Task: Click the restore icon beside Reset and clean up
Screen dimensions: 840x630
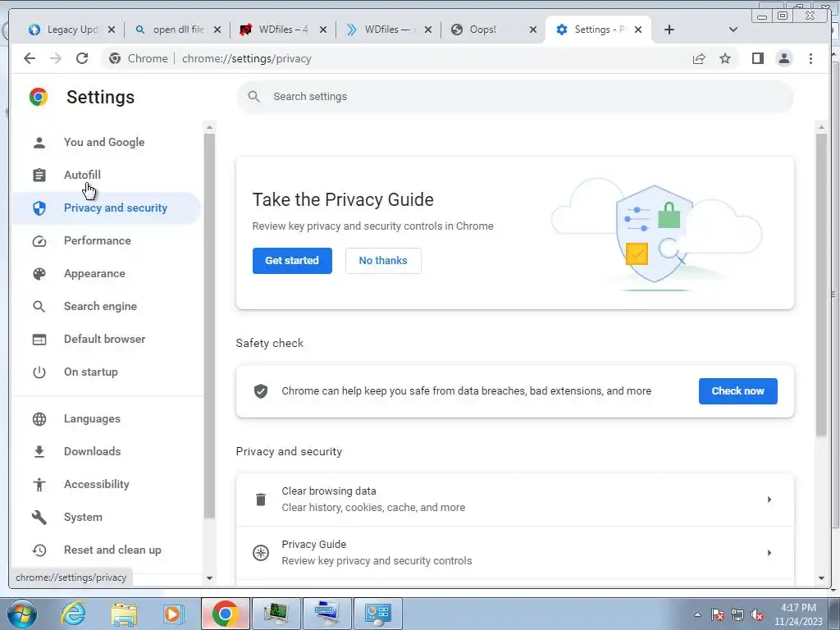Action: pos(39,550)
